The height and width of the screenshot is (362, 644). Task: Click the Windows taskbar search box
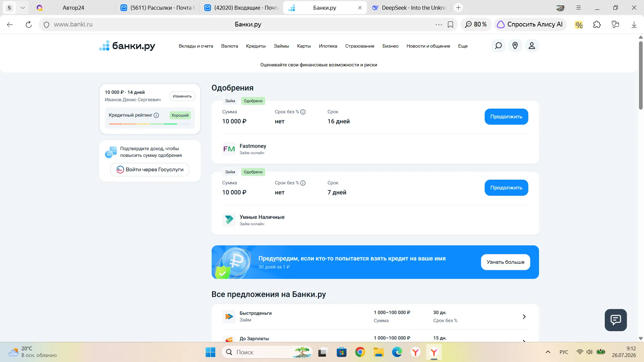[x=267, y=352]
